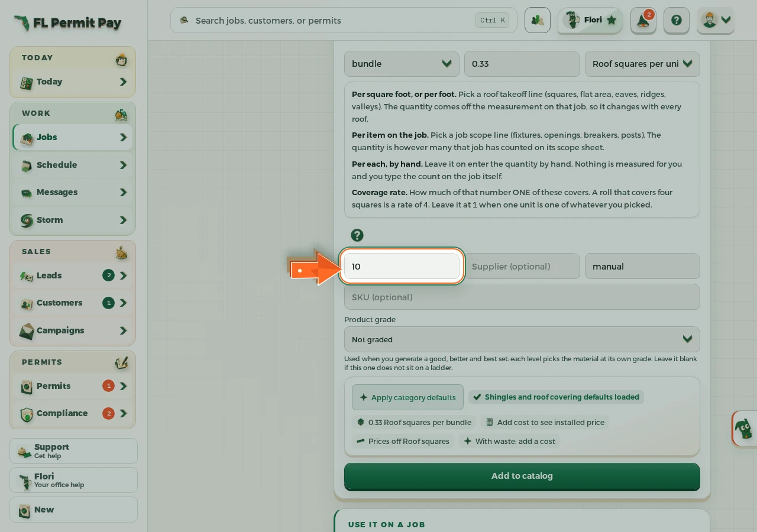Open the user avatar account menu

click(x=716, y=21)
